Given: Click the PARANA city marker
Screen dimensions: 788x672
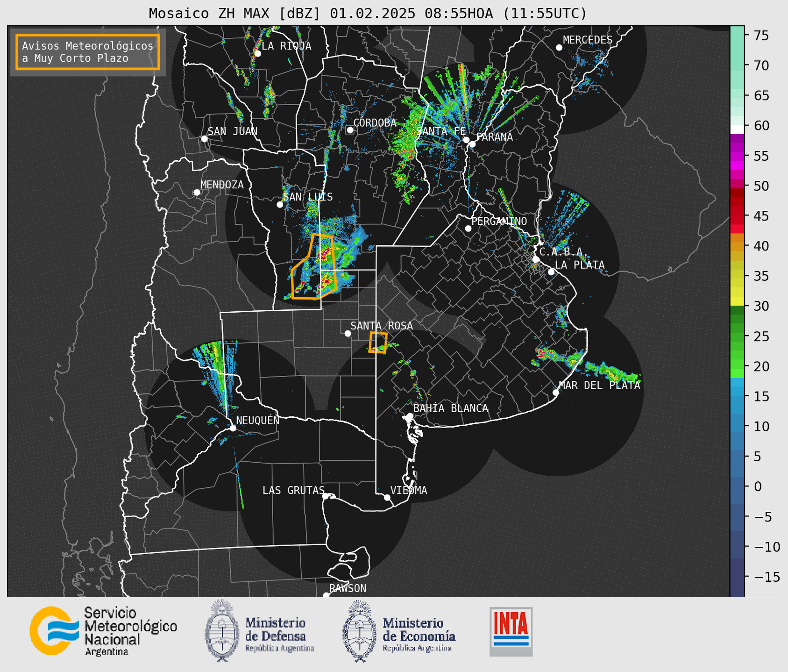Looking at the screenshot, I should tap(472, 144).
